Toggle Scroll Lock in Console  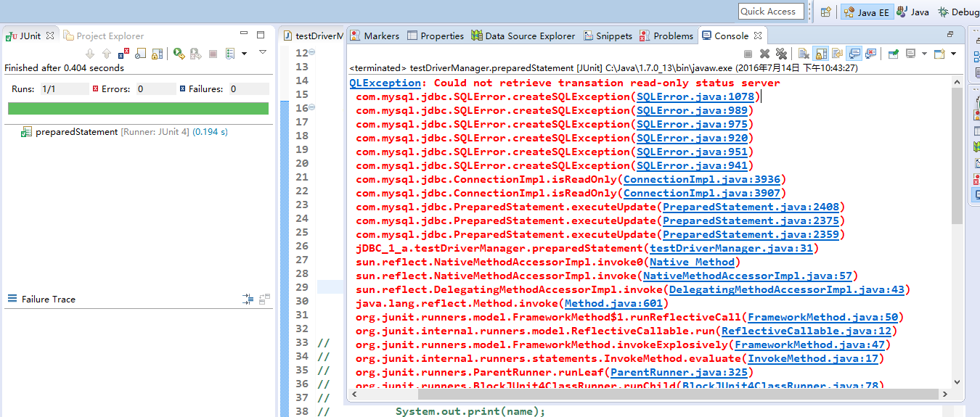click(x=820, y=54)
